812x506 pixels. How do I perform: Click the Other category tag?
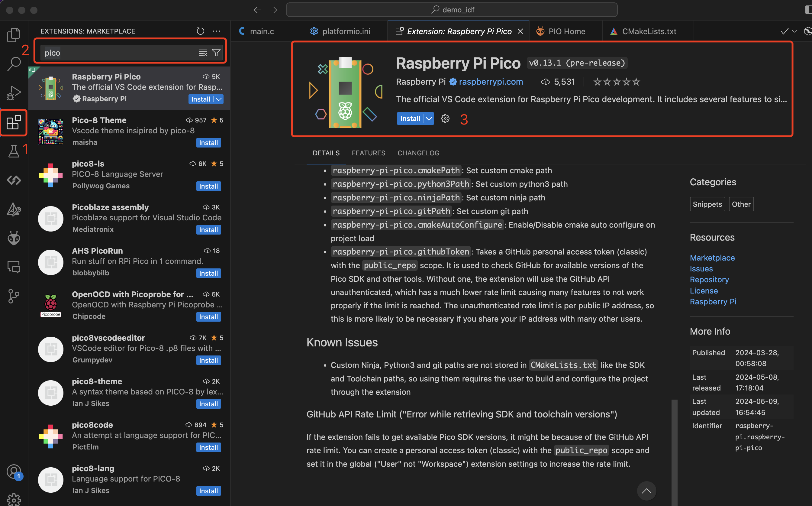coord(741,204)
